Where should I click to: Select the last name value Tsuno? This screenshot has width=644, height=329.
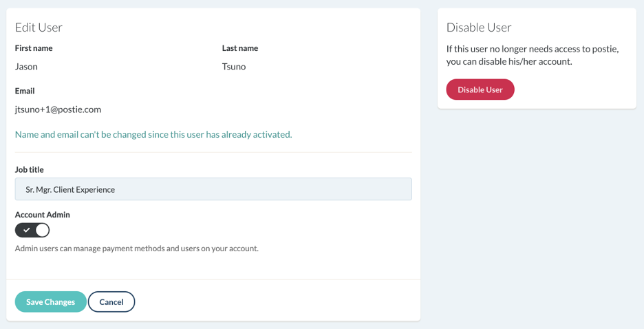234,67
